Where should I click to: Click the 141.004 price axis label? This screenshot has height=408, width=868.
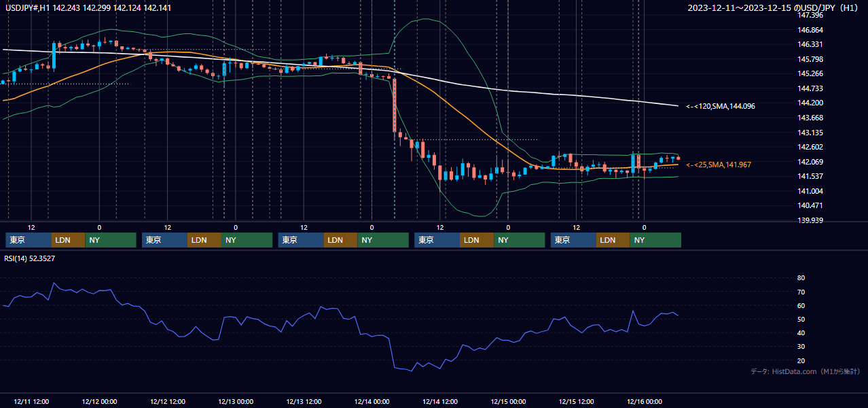(x=810, y=191)
